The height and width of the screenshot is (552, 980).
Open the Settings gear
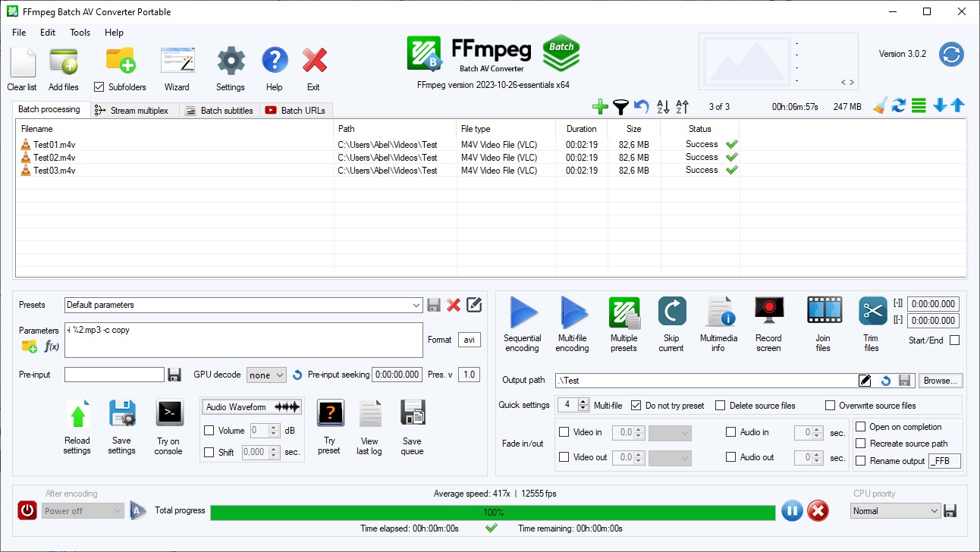point(231,62)
